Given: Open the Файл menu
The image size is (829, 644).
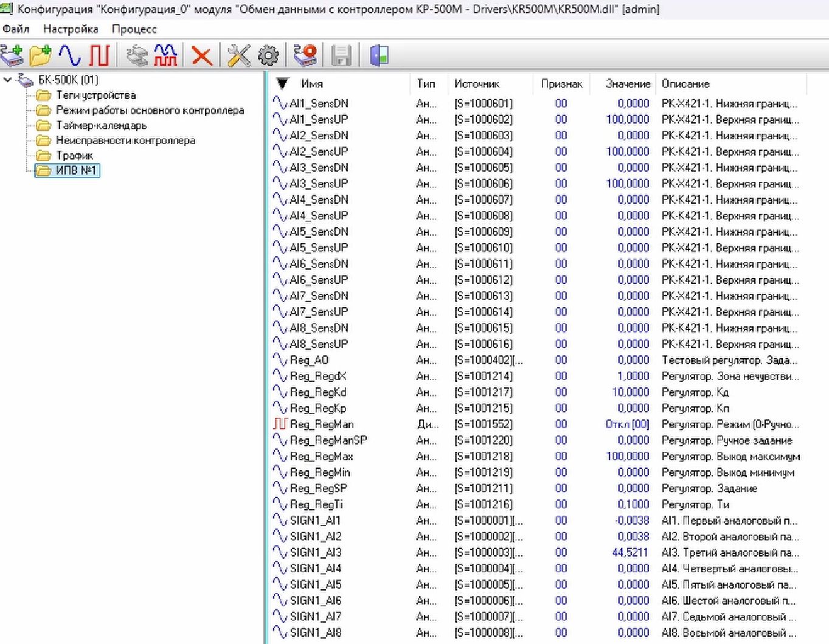Looking at the screenshot, I should [16, 29].
